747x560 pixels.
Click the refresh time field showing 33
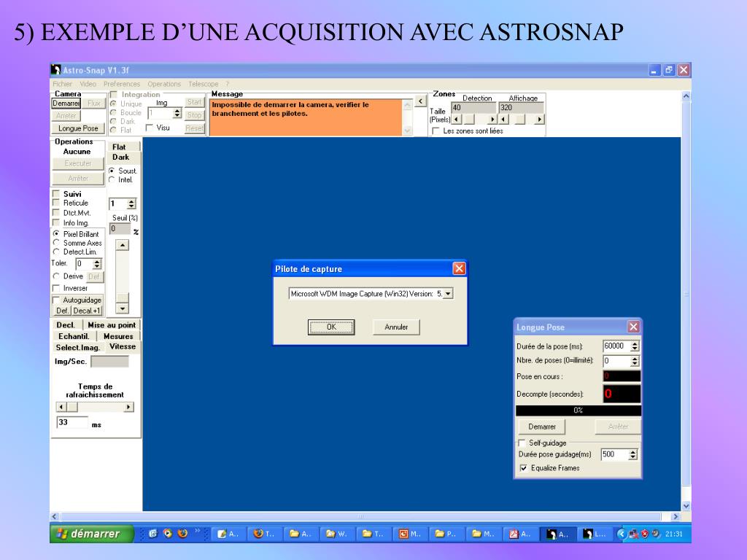click(x=72, y=422)
